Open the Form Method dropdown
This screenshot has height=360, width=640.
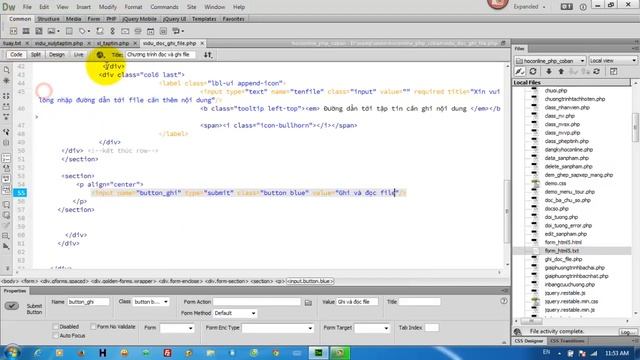[x=235, y=313]
